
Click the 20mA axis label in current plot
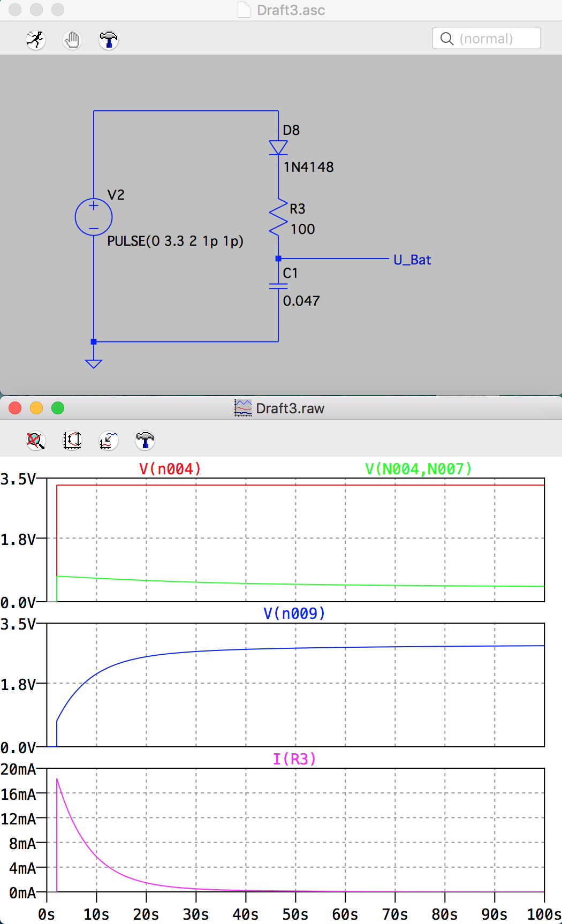pyautogui.click(x=18, y=769)
